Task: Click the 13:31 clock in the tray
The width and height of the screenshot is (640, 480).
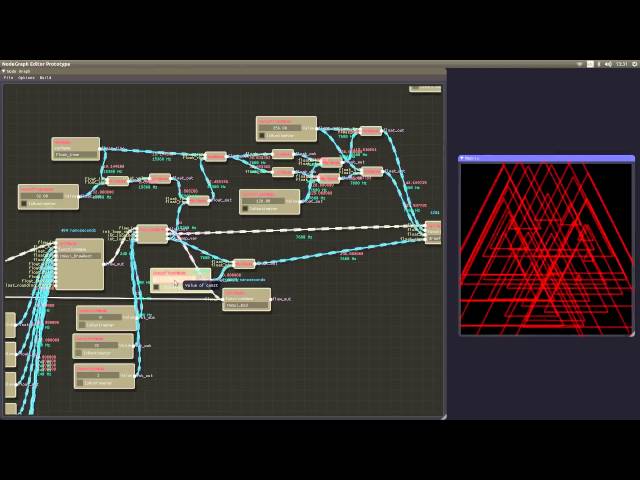Action: (622, 64)
